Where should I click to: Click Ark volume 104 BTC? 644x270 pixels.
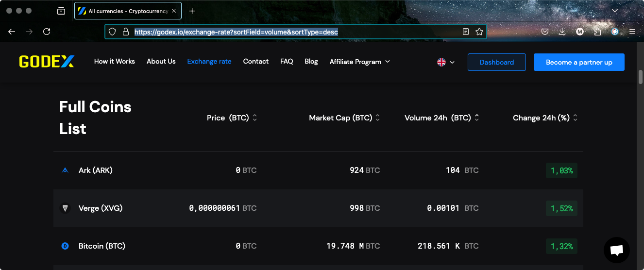(462, 170)
